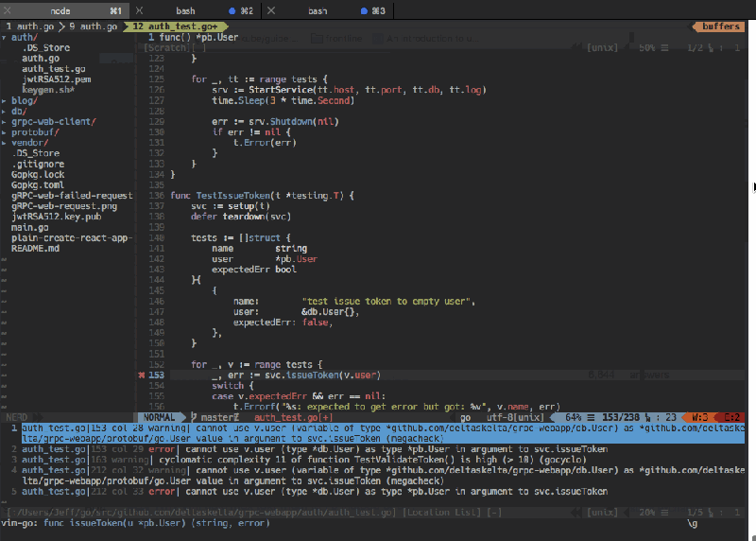Close the node tab

point(8,10)
